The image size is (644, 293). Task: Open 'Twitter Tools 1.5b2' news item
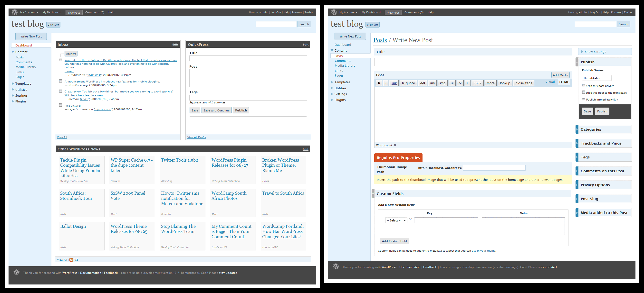[180, 160]
